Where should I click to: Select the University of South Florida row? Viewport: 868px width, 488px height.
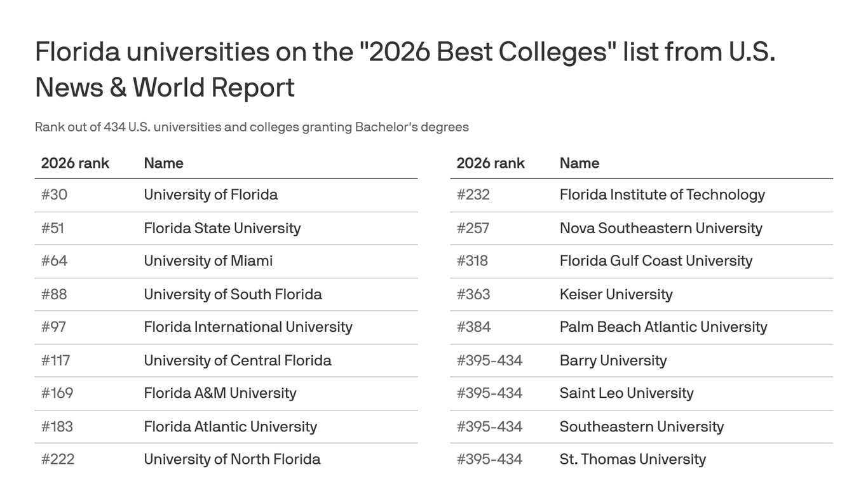[233, 294]
